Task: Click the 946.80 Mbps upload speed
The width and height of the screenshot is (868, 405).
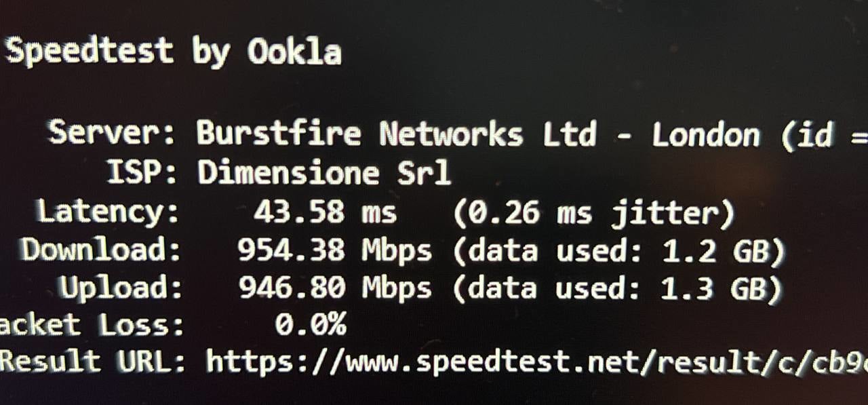Action: tap(334, 288)
